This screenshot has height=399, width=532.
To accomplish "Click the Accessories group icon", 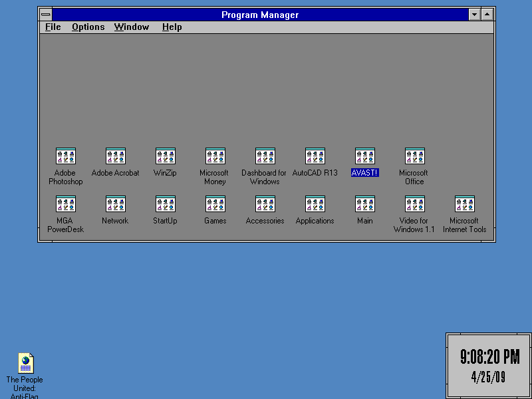I will 265,204.
